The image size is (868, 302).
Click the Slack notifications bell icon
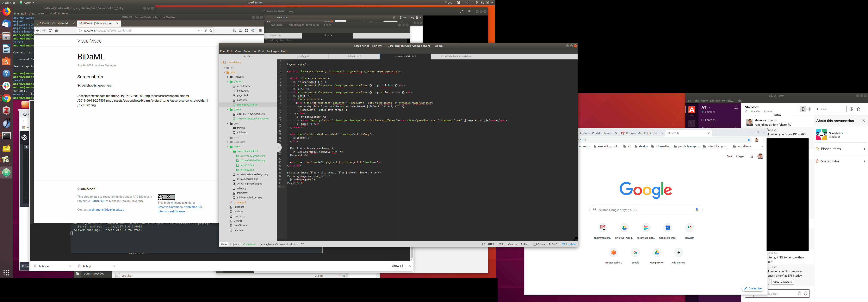736,107
